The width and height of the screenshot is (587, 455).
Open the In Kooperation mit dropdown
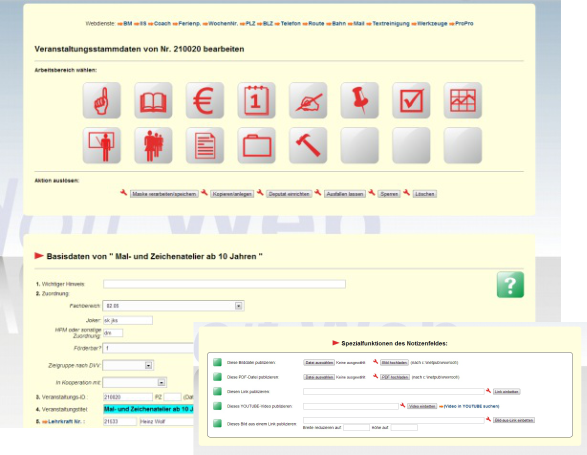tap(161, 382)
